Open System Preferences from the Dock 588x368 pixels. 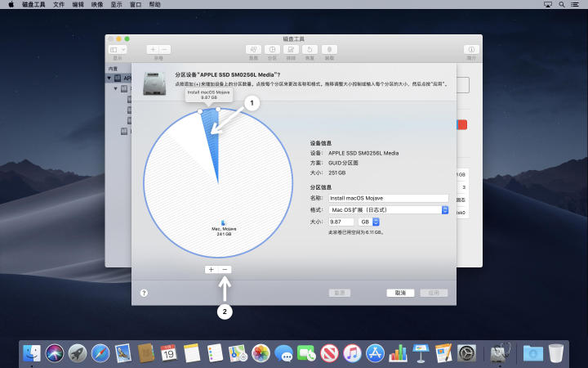coord(467,353)
